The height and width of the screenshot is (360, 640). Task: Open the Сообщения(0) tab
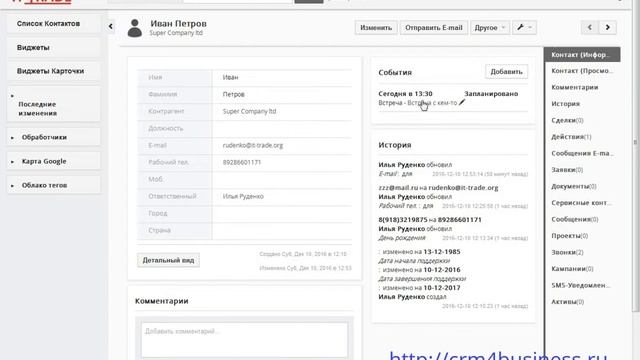pos(575,219)
